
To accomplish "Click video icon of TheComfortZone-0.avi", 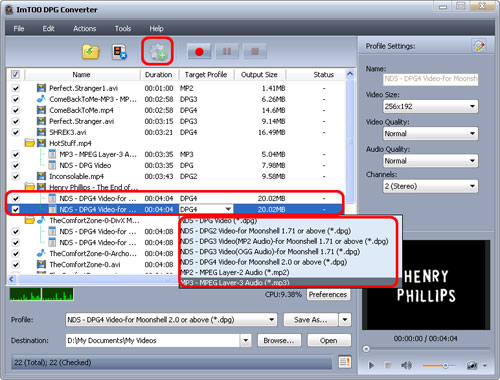I will (41, 264).
